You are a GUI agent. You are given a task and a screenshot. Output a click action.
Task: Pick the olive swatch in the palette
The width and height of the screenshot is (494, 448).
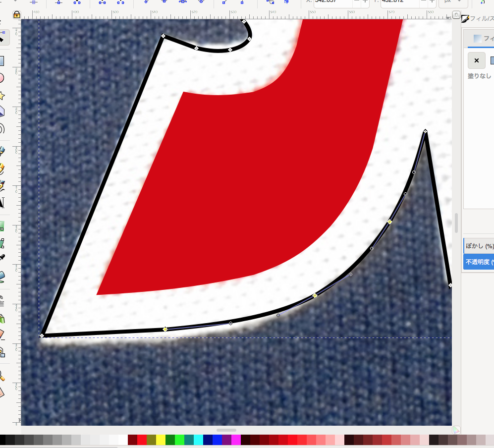(152, 440)
